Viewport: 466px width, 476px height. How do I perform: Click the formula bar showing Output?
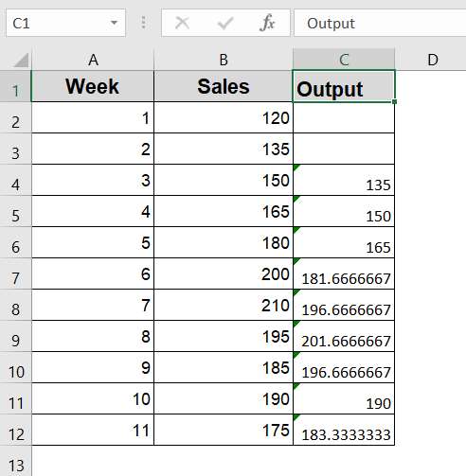point(380,23)
